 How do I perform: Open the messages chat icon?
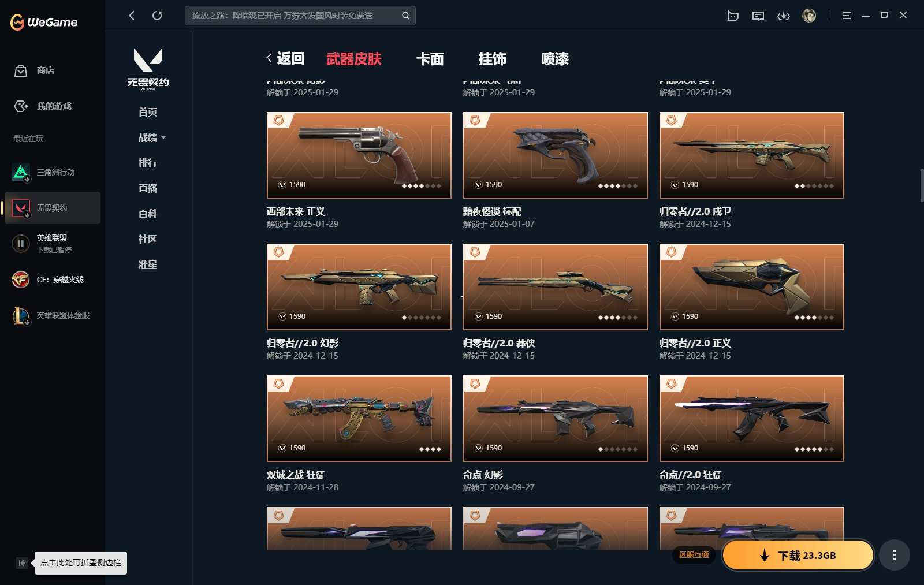(758, 16)
